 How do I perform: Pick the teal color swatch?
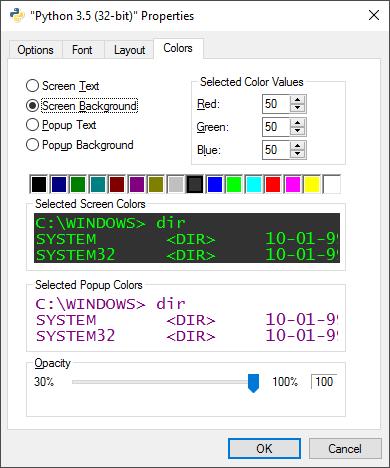(98, 184)
